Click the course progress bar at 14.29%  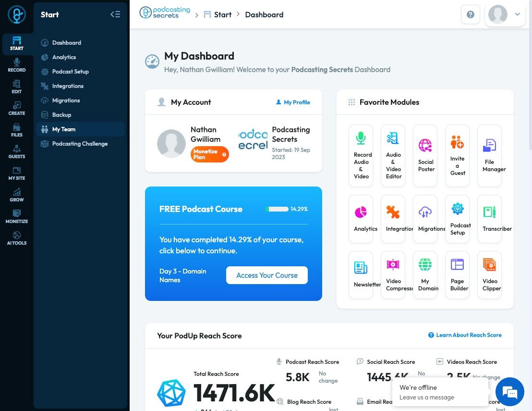[x=277, y=209]
